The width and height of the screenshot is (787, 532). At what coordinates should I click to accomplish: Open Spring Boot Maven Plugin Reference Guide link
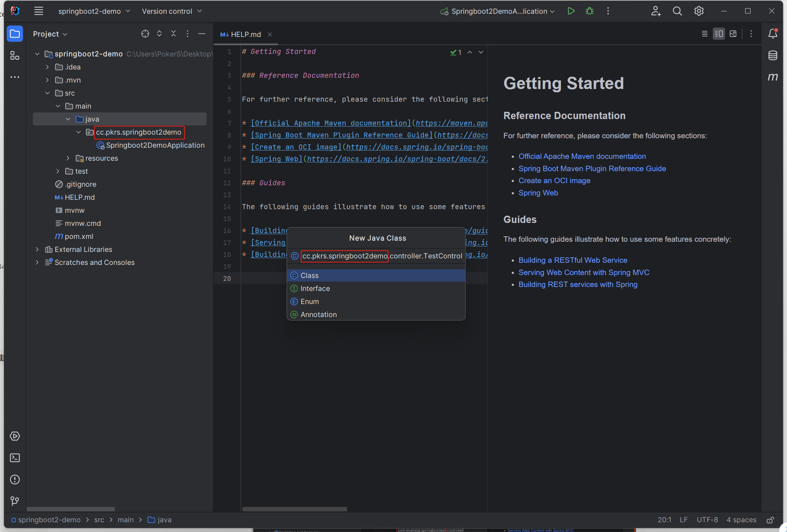click(x=592, y=169)
